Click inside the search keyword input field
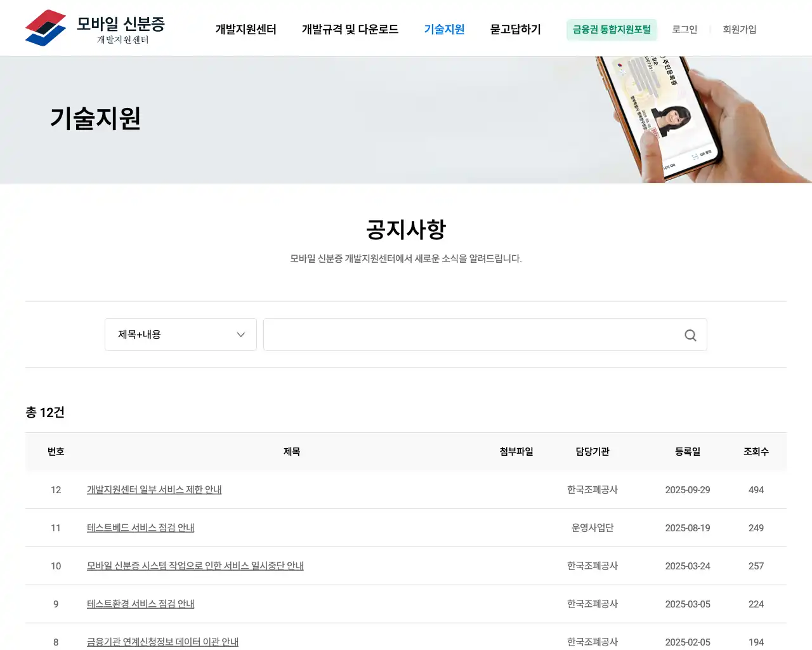Screen dimensions: 812x650 [x=469, y=335]
